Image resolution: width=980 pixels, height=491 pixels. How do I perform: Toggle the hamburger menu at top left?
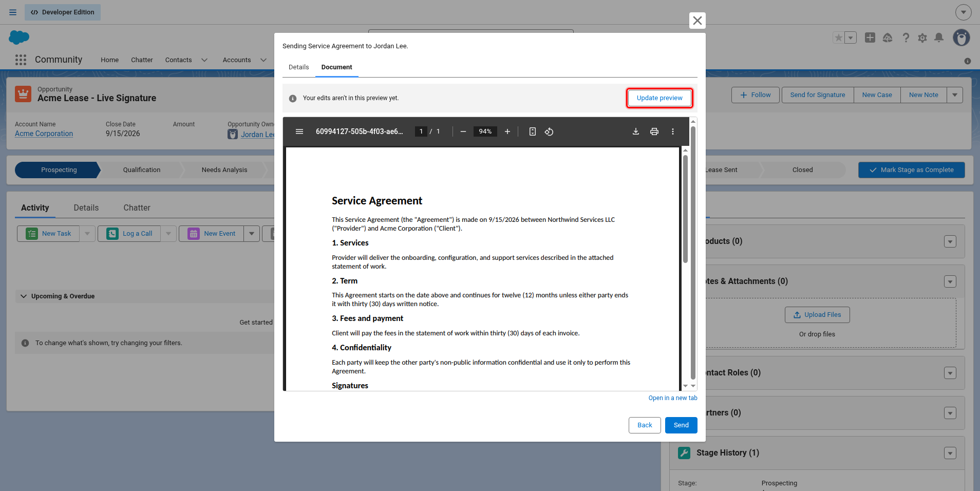[13, 12]
